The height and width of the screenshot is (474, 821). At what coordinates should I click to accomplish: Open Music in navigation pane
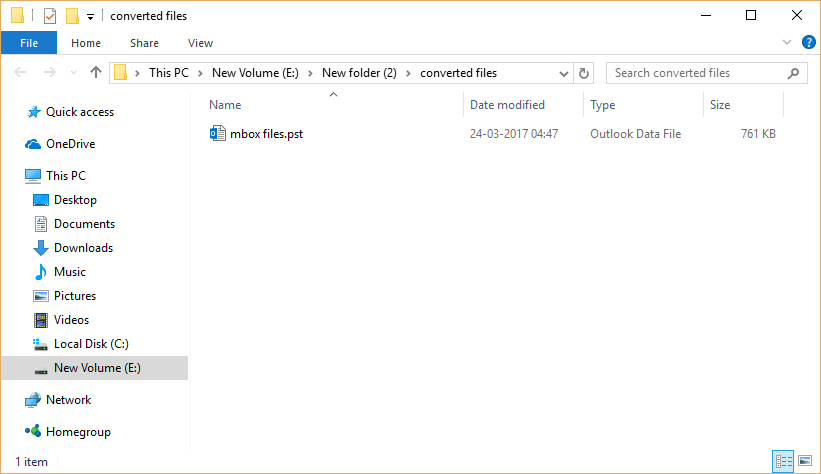tap(70, 272)
